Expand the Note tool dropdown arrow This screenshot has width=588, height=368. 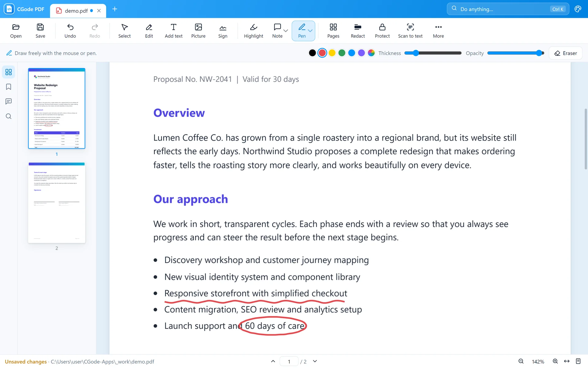(x=286, y=31)
